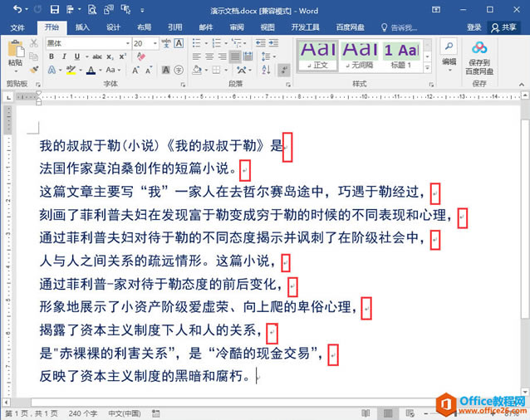The image size is (530, 420).
Task: Switch to read mode in status bar
Action: 366,413
